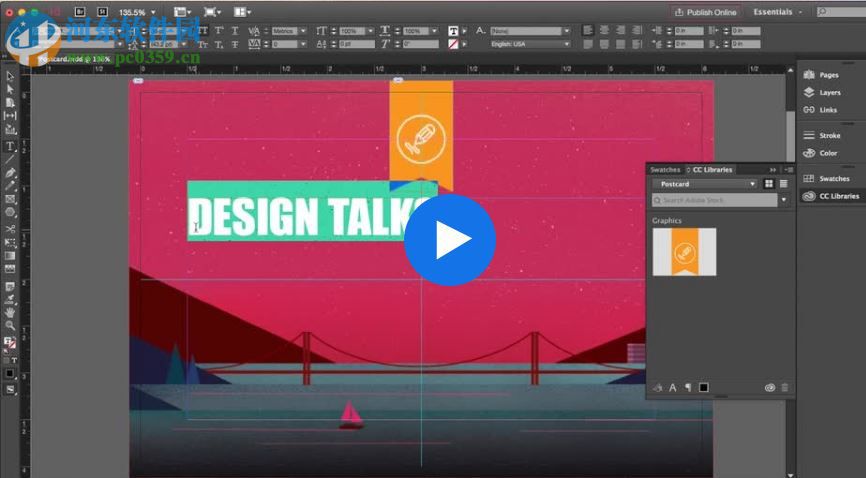
Task: Click the Publish Online button
Action: point(706,12)
